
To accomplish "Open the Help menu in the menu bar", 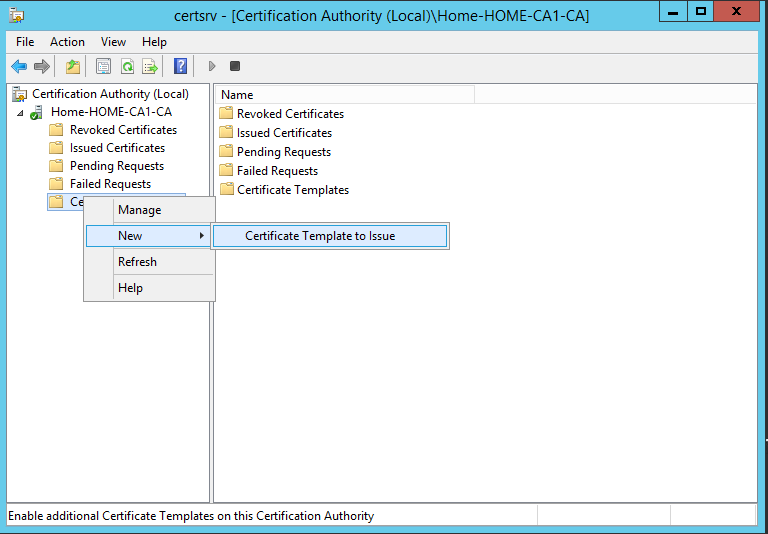I will pyautogui.click(x=154, y=42).
